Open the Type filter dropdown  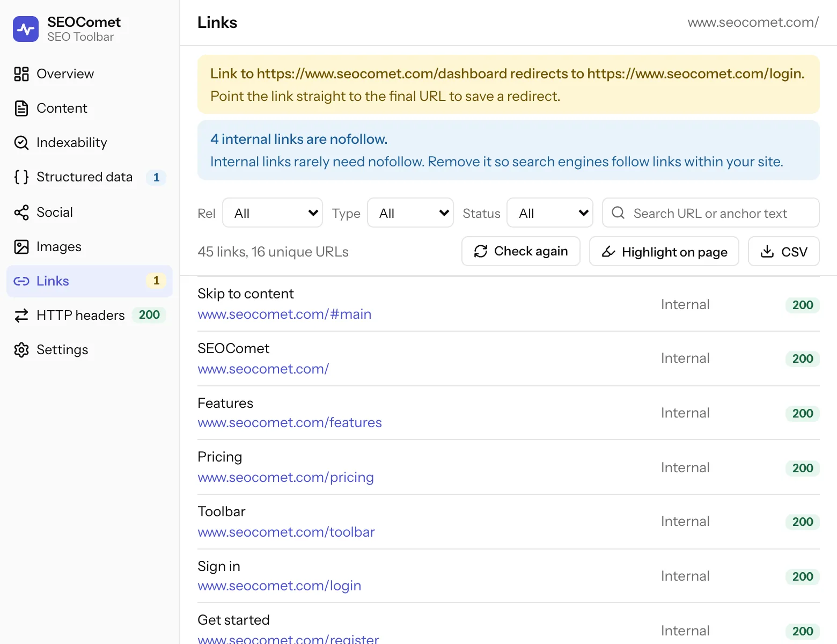[410, 213]
